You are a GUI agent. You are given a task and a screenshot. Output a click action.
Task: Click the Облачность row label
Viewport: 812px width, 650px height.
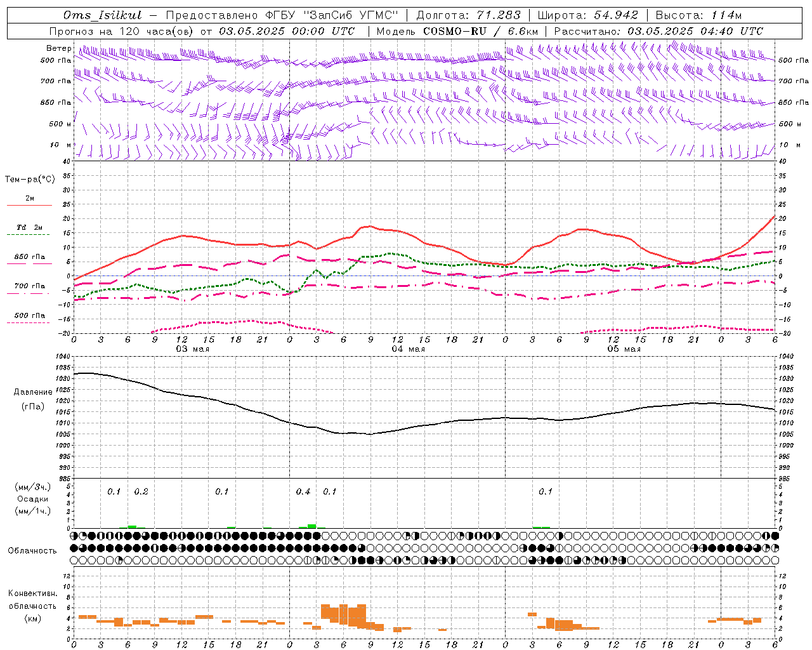pos(32,551)
